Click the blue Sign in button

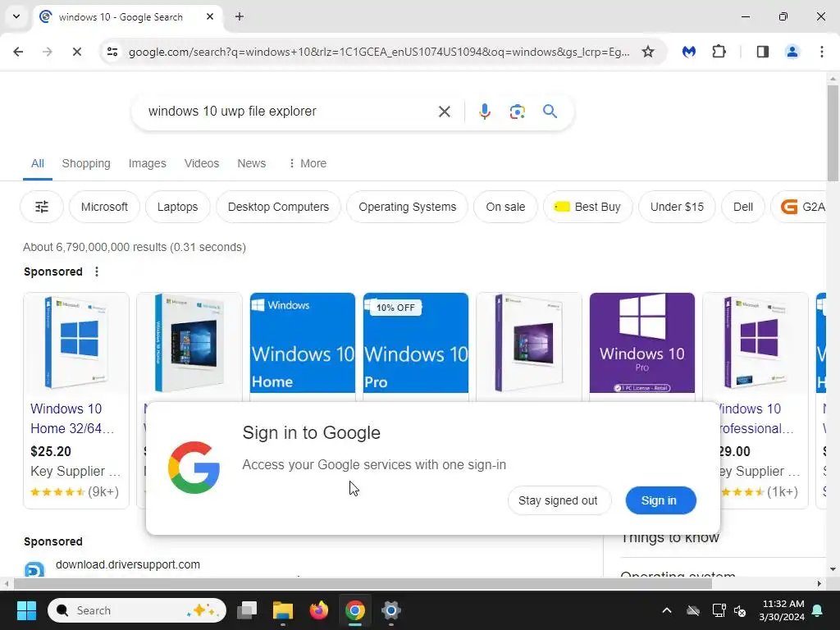click(660, 500)
